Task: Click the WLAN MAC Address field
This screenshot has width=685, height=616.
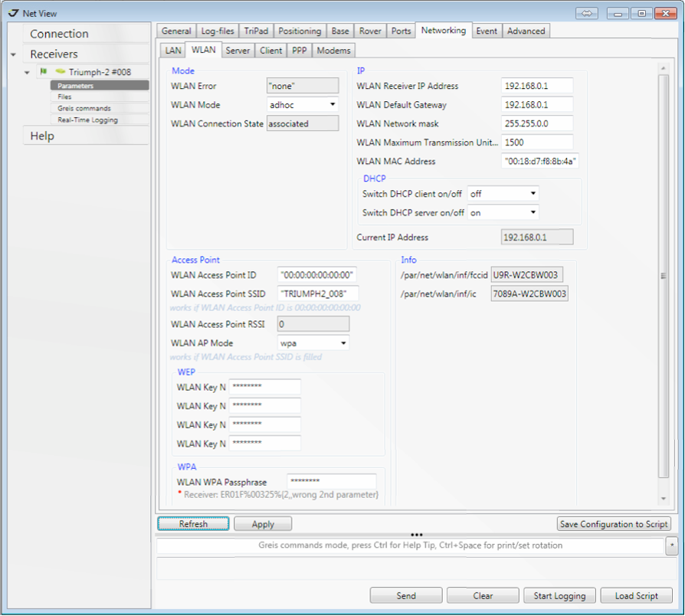Action: (540, 161)
